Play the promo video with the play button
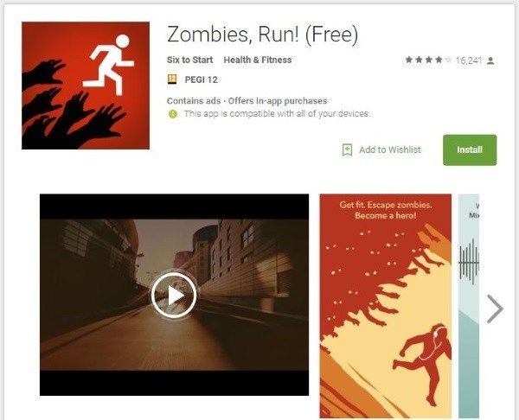 pyautogui.click(x=174, y=295)
